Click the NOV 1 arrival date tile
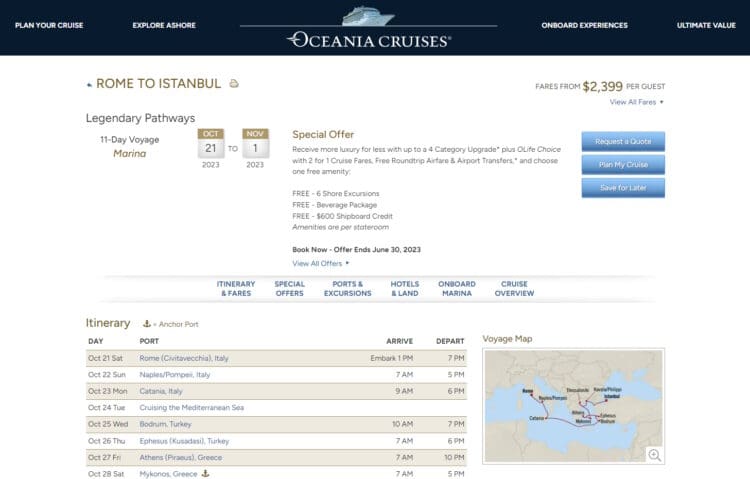 255,143
